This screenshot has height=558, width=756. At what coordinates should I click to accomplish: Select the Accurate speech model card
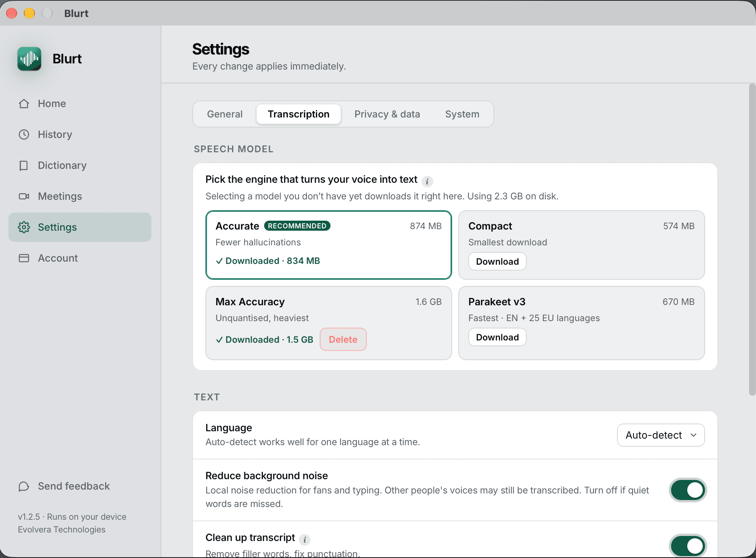[329, 245]
